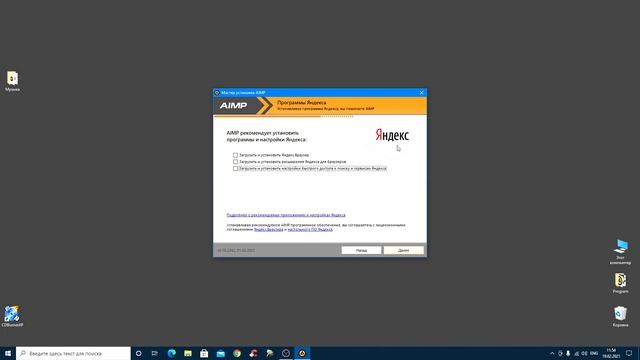This screenshot has width=640, height=360.
Task: Close the AIMP setup wizard window
Action: coord(422,93)
